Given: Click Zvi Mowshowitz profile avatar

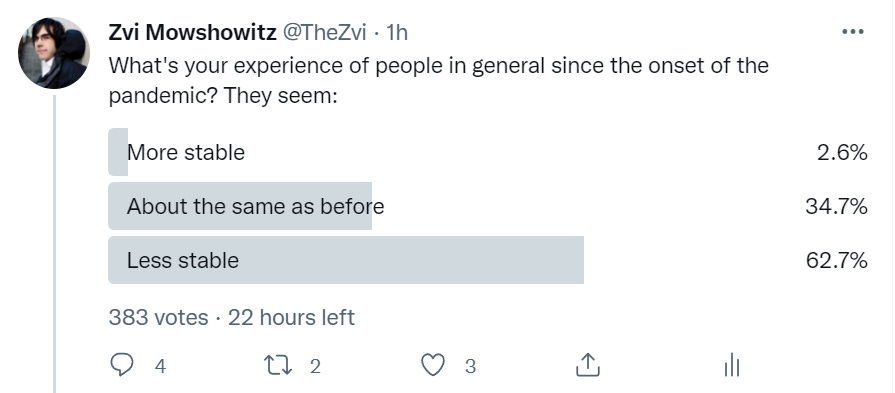Looking at the screenshot, I should (54, 52).
